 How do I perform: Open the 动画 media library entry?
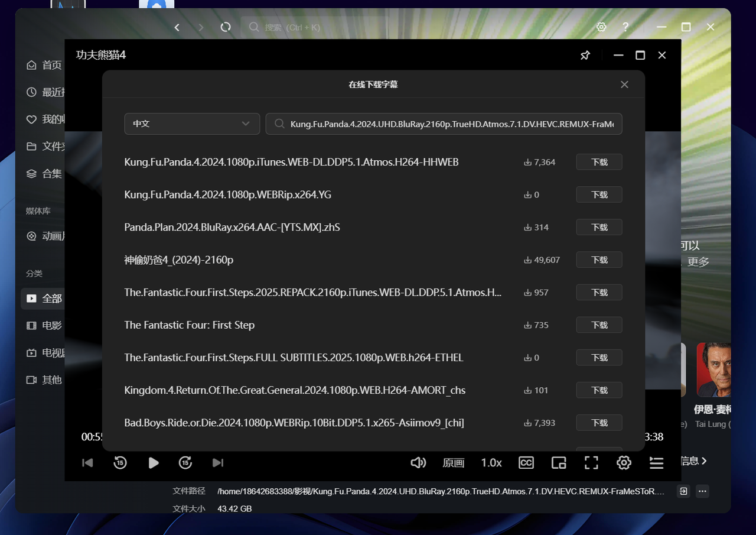45,236
